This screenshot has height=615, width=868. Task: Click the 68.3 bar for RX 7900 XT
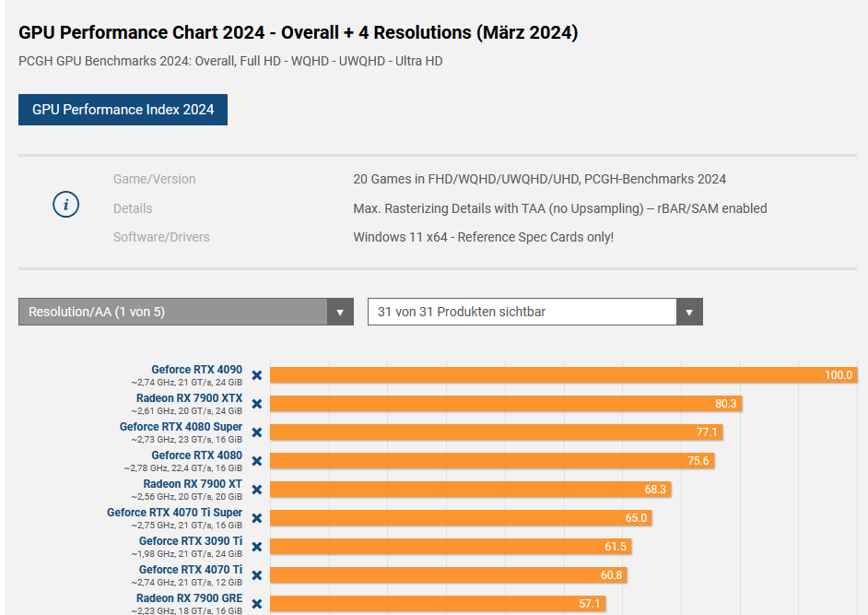pyautogui.click(x=471, y=490)
